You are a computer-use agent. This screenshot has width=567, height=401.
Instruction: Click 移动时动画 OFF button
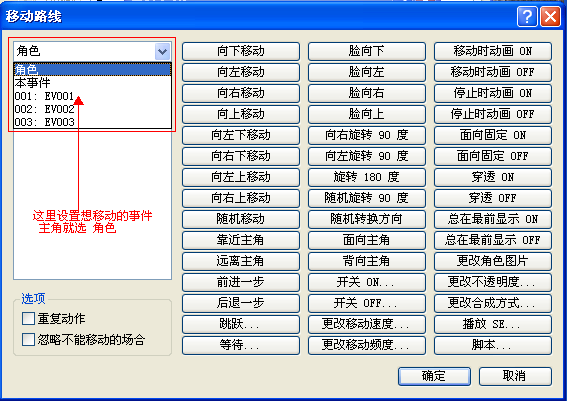[x=493, y=72]
